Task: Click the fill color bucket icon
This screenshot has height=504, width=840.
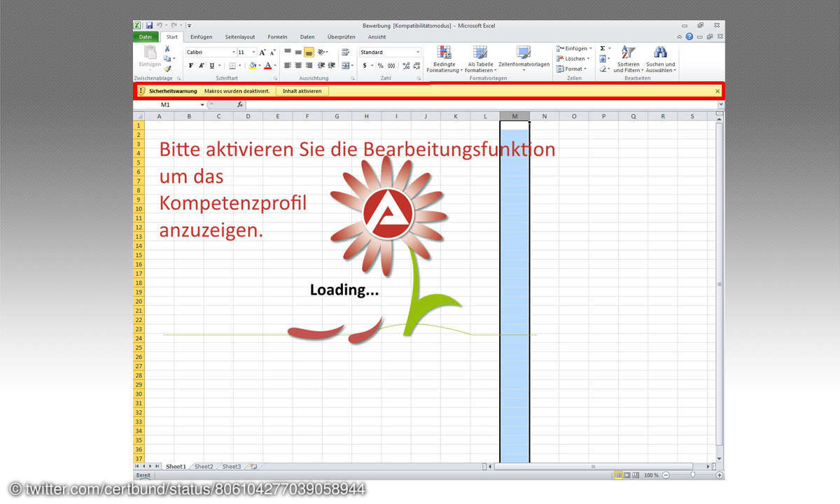Action: coord(253,66)
